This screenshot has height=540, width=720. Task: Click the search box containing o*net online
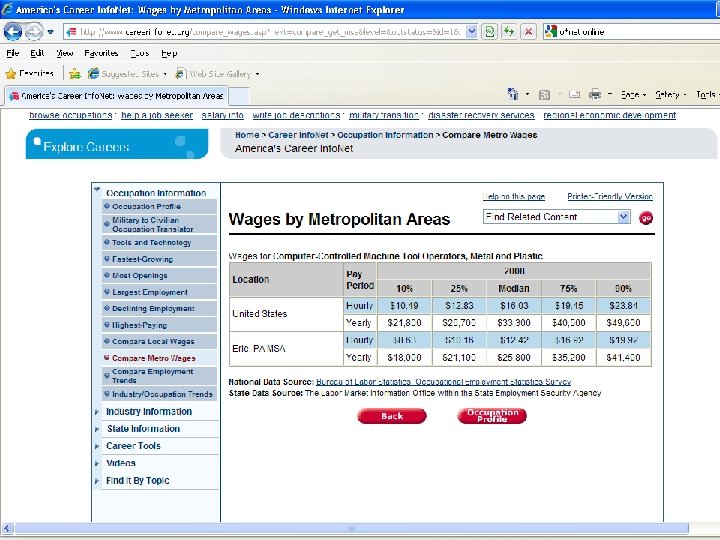click(631, 32)
